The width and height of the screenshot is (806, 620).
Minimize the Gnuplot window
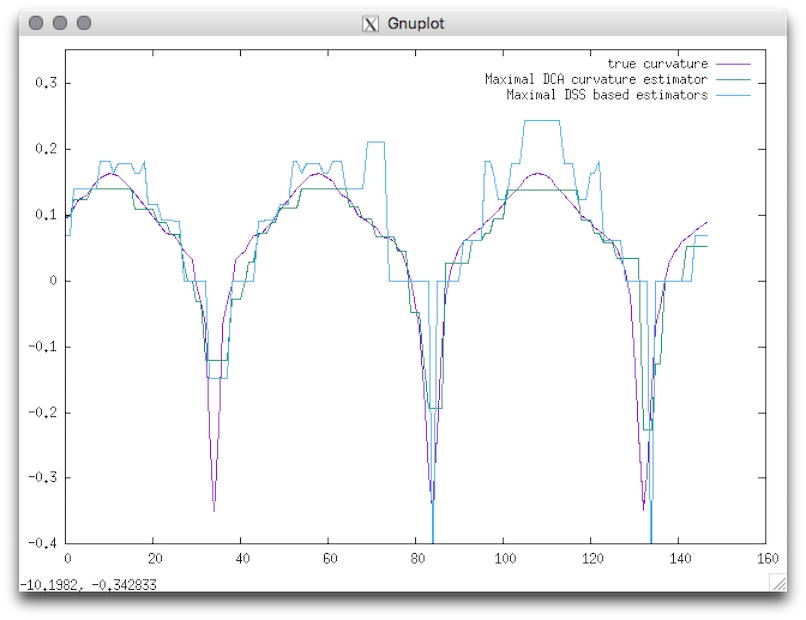(60, 23)
